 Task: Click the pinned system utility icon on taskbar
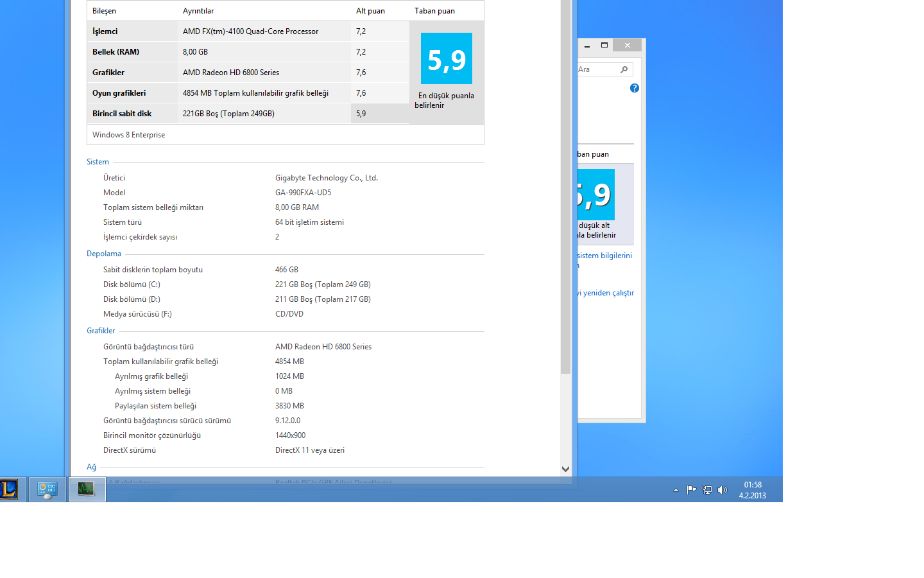[46, 489]
